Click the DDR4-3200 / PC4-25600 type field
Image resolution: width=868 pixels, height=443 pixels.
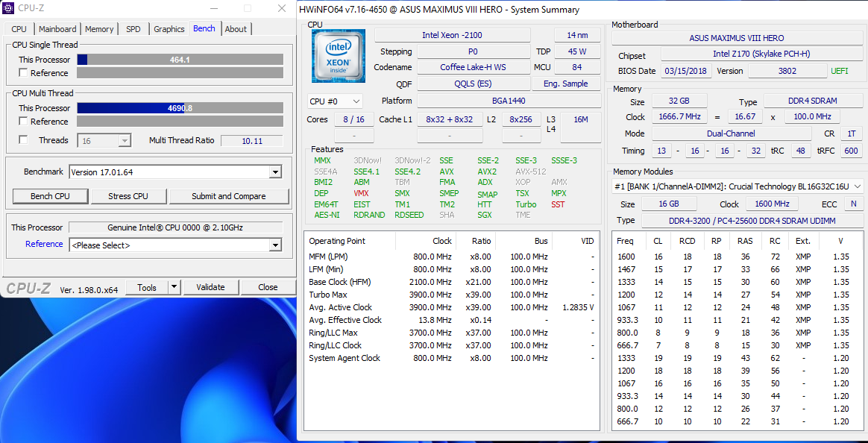coord(752,221)
